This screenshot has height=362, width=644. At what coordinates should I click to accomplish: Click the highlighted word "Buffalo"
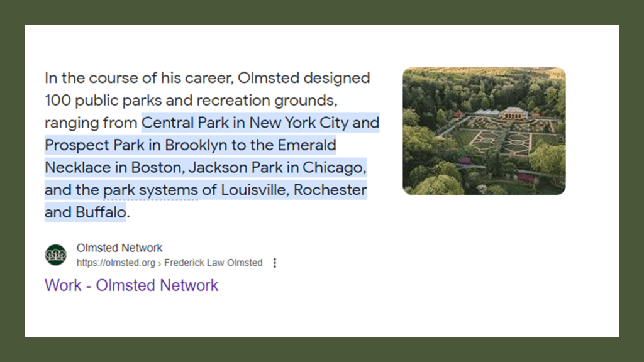click(101, 212)
